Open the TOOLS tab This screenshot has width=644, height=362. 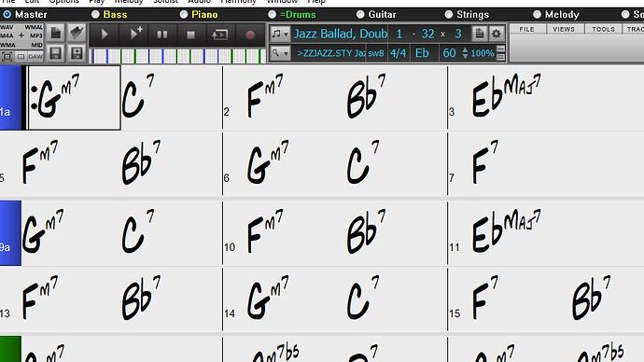click(x=603, y=29)
